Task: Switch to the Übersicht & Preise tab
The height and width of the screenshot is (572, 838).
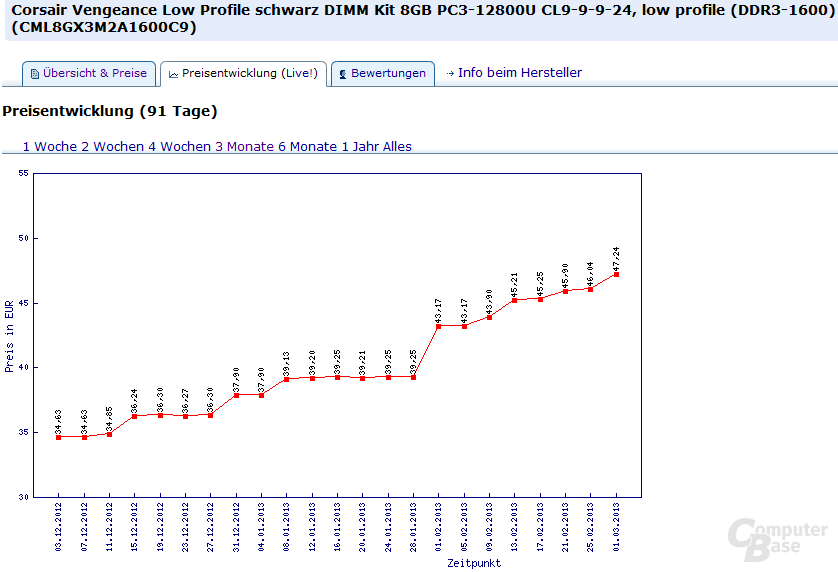Action: point(95,73)
